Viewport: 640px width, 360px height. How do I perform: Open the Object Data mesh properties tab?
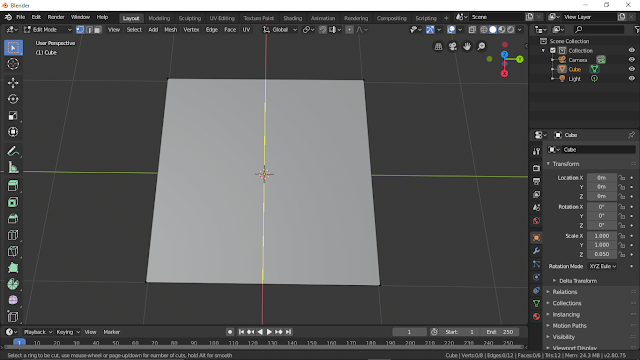(536, 304)
